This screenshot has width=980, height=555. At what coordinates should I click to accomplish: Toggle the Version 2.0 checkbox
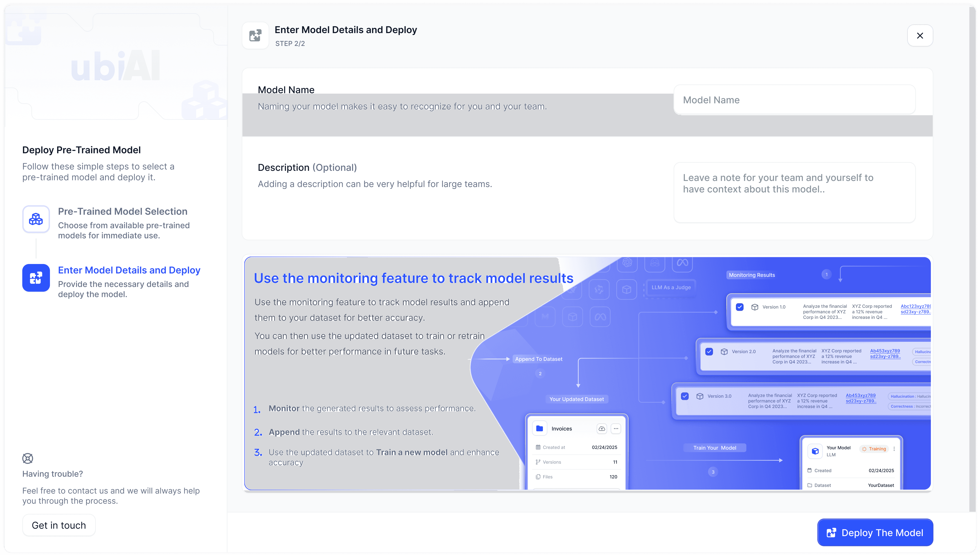coord(709,352)
